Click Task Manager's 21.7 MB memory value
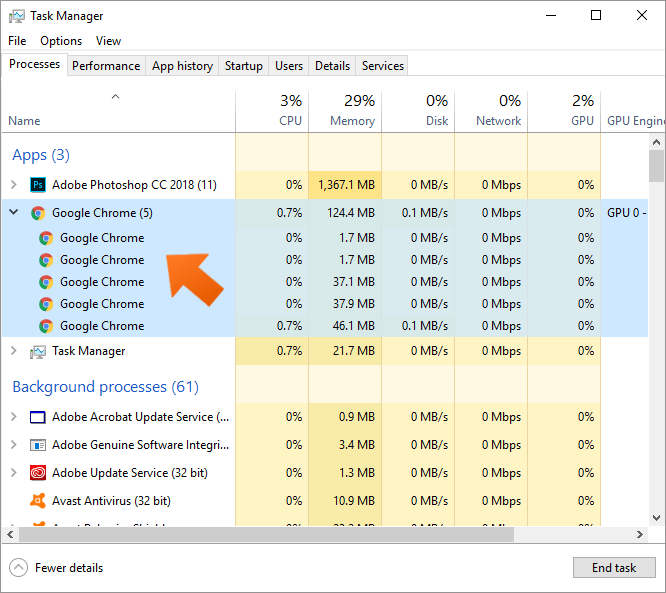 (x=354, y=351)
